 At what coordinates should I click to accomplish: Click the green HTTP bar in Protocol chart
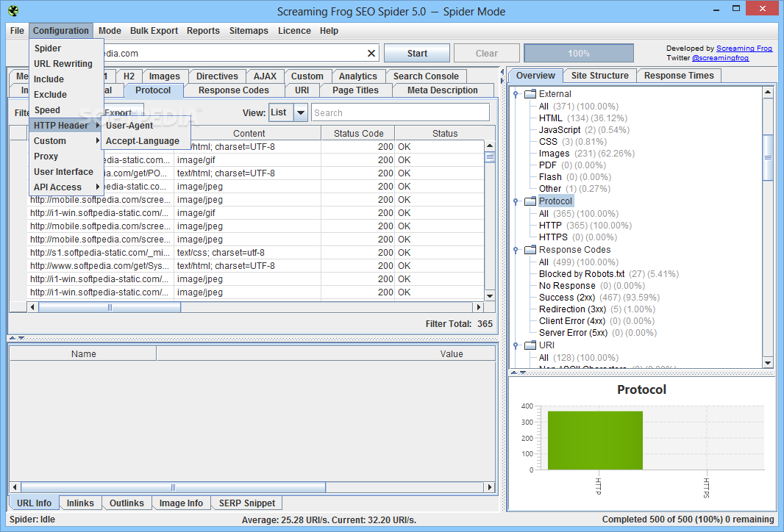click(595, 440)
